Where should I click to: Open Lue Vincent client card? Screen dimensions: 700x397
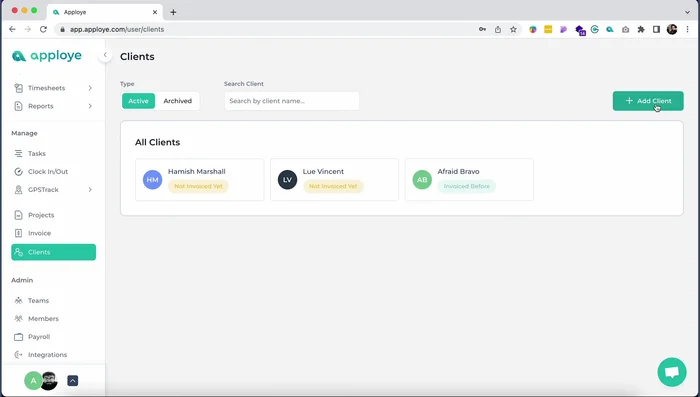(x=334, y=180)
